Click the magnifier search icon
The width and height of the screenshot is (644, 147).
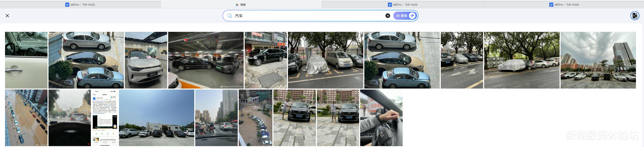(229, 16)
